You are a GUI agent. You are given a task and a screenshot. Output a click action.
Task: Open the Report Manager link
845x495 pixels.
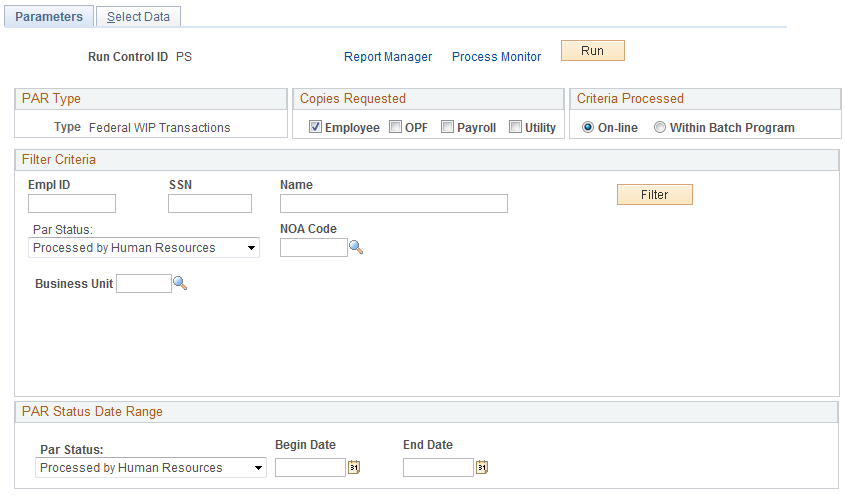pyautogui.click(x=388, y=57)
